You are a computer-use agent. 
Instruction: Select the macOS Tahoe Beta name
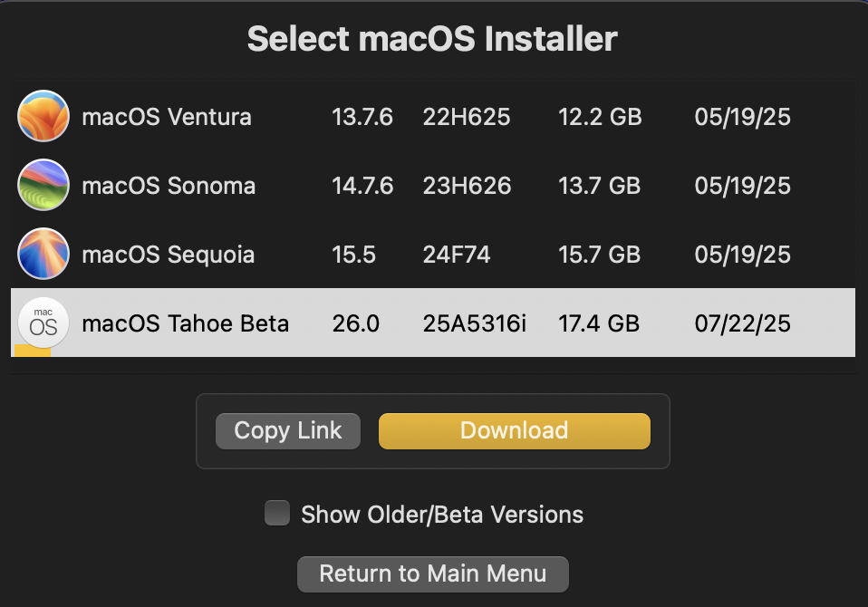click(186, 323)
